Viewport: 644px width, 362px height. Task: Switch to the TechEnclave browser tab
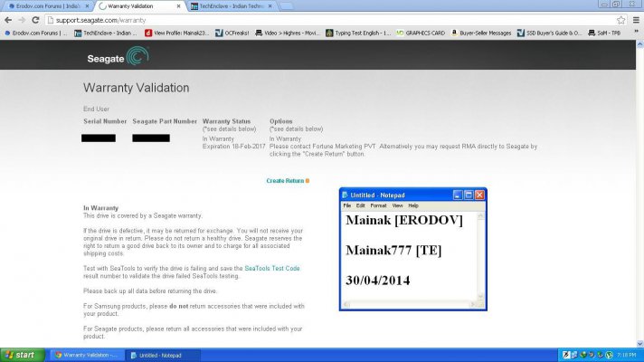click(232, 6)
